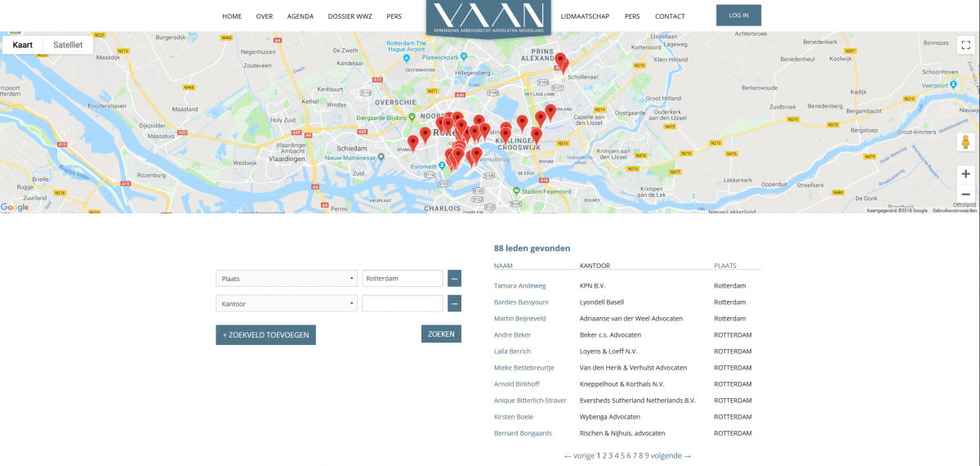Click the empty Kantoor input field

(403, 303)
